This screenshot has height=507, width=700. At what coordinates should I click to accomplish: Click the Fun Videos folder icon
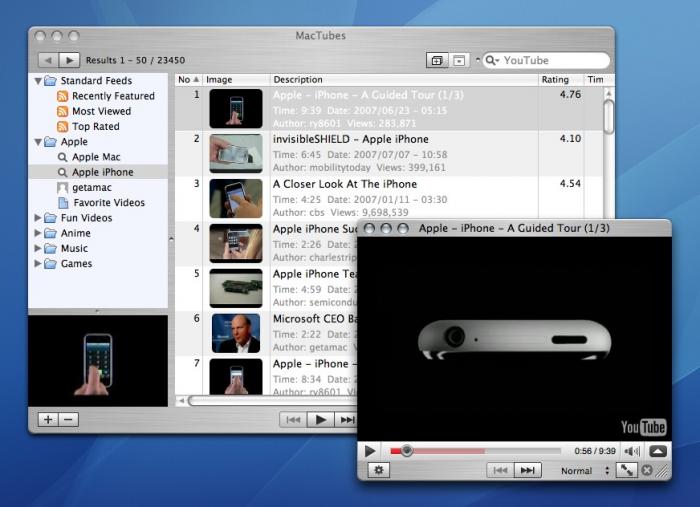coord(50,218)
